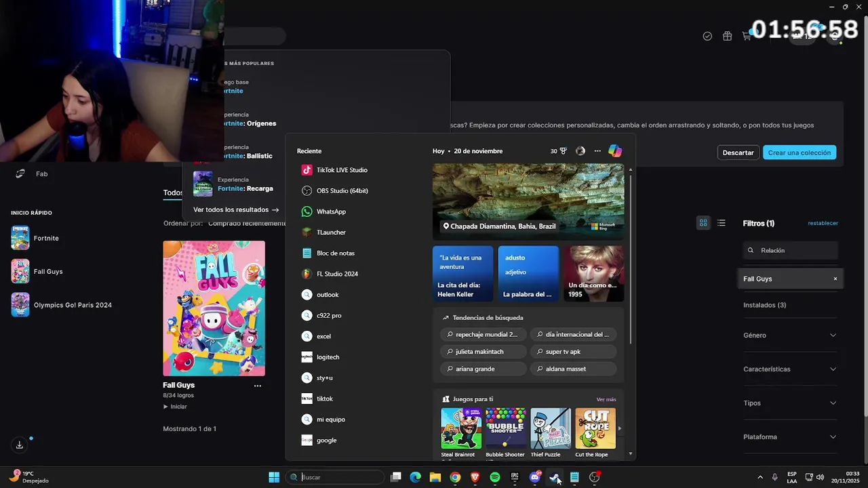
Task: Open the gift icon in Epic header
Action: click(x=727, y=36)
